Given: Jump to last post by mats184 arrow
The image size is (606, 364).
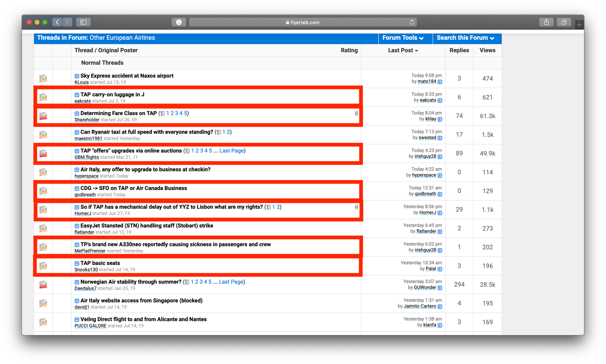Looking at the screenshot, I should (440, 82).
